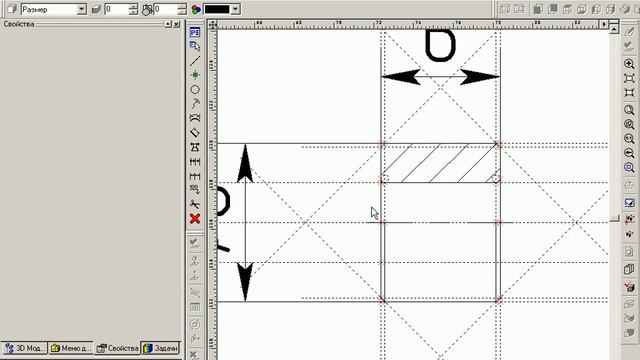Click the blue magnifier zoom icon
640x360 pixels.
(629, 168)
